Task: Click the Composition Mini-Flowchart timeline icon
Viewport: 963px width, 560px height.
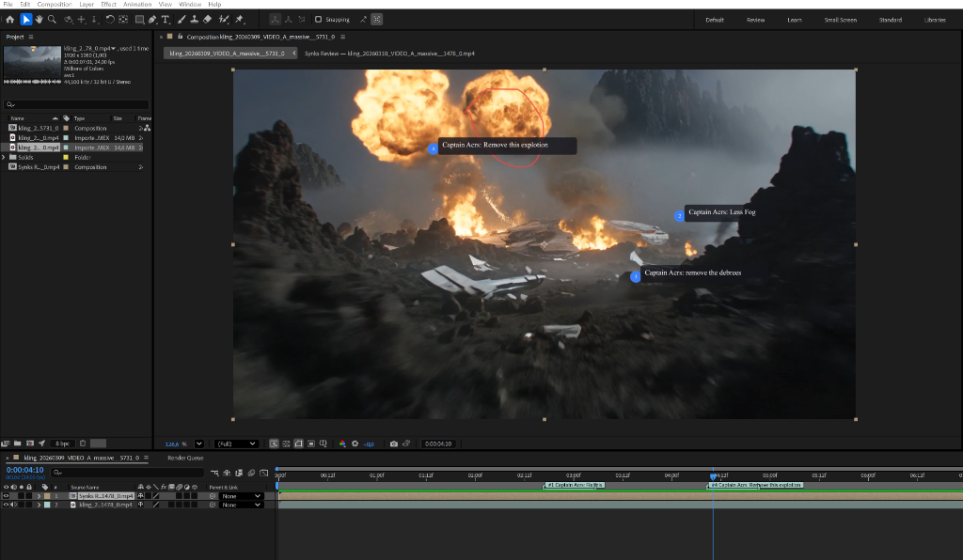Action: click(214, 473)
